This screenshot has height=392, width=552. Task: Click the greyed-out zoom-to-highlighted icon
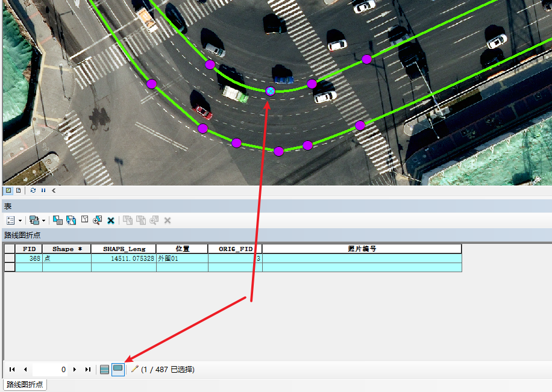point(154,220)
